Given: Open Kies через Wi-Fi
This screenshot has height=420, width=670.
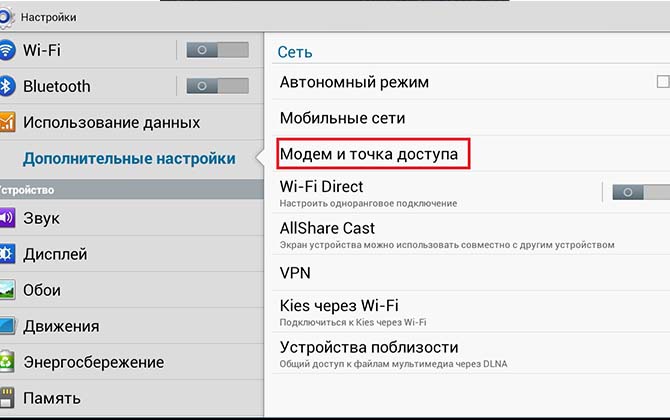Looking at the screenshot, I should (x=471, y=312).
